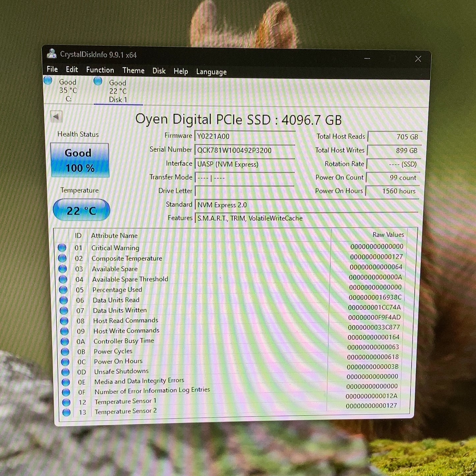Open the Theme menu
This screenshot has width=476, height=476.
pyautogui.click(x=133, y=70)
